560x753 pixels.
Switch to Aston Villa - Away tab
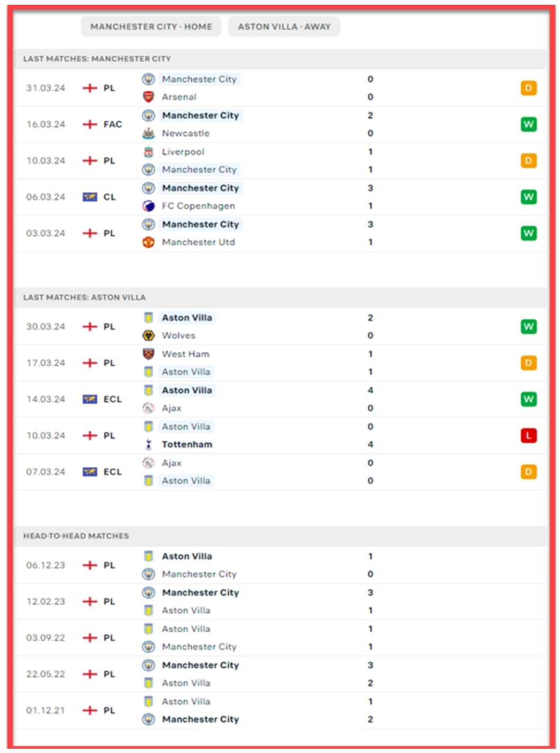pyautogui.click(x=284, y=26)
